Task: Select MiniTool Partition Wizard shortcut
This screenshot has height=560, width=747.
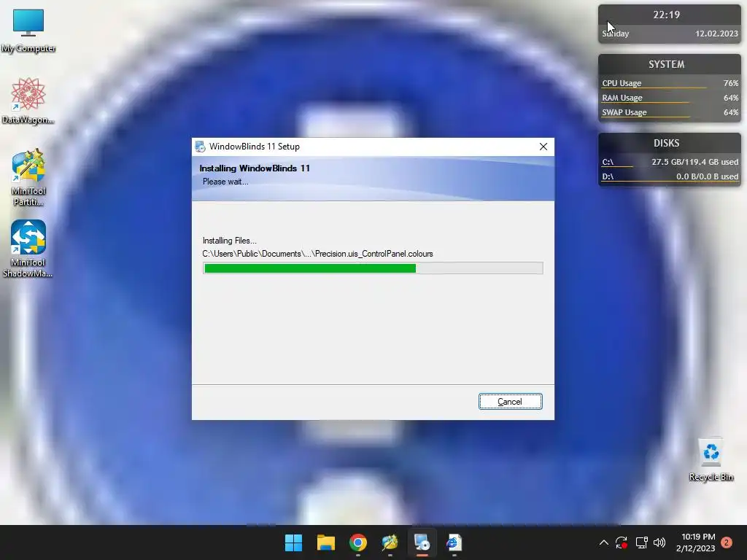Action: point(28,178)
